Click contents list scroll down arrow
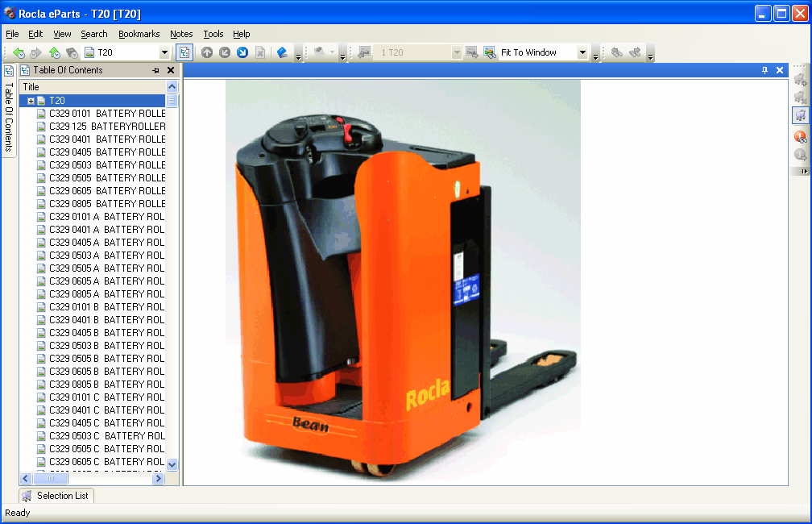 pyautogui.click(x=172, y=464)
